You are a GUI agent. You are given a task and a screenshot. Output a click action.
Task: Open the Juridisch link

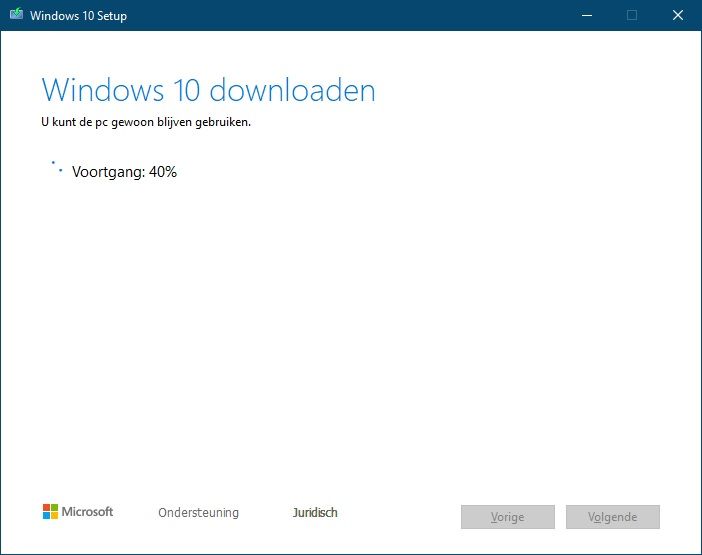(315, 512)
